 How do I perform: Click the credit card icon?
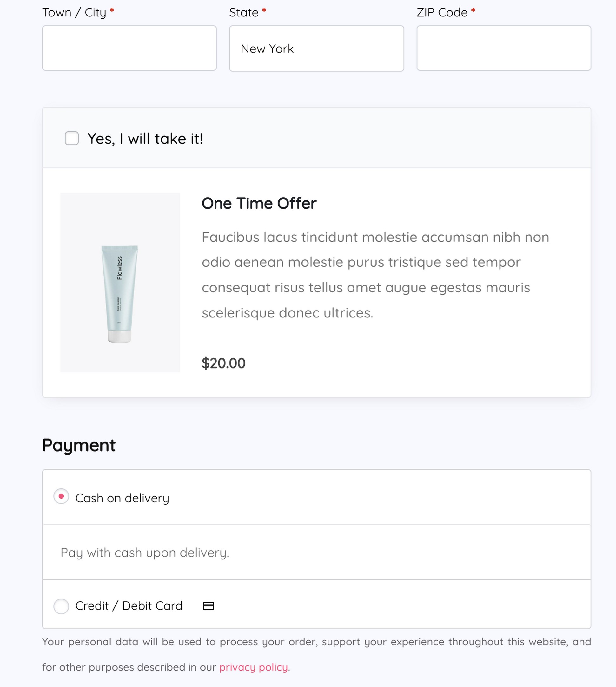209,606
